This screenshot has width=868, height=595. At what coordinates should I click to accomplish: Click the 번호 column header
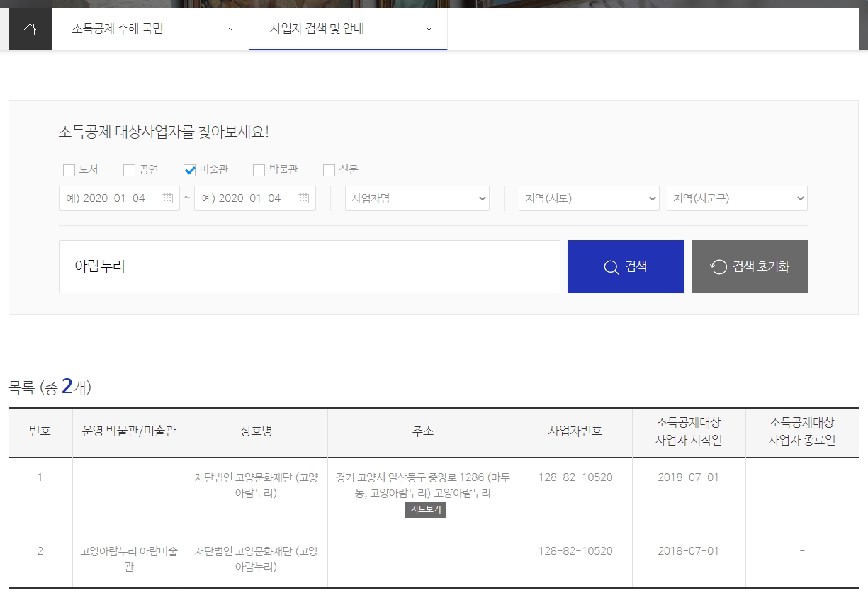tap(40, 431)
